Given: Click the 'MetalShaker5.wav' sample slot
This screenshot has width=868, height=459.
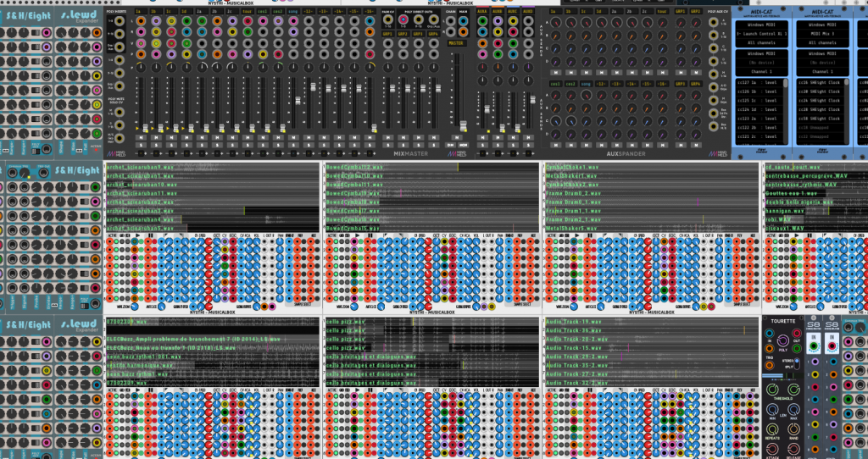Looking at the screenshot, I should coord(652,228).
